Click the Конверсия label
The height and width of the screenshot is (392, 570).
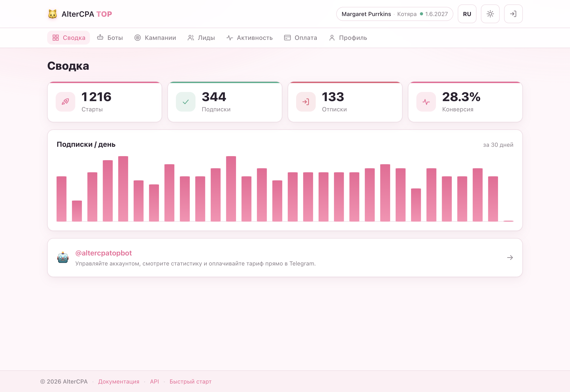tap(458, 109)
